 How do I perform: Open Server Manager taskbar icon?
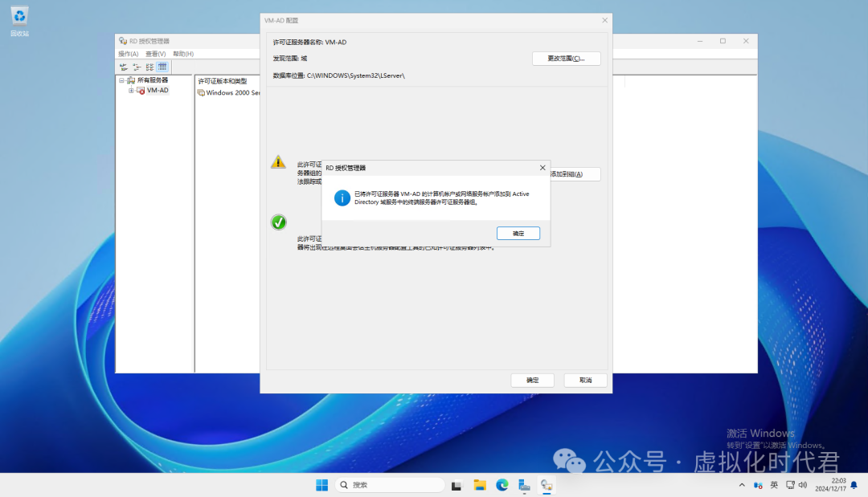pos(524,485)
